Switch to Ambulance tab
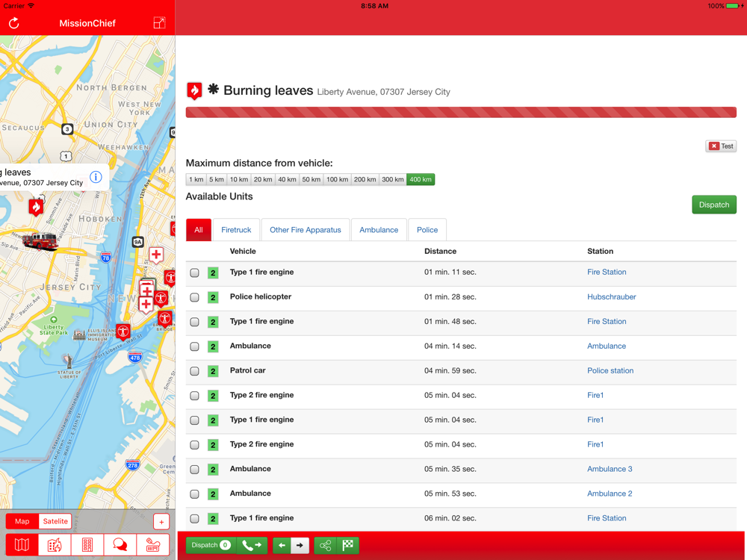The height and width of the screenshot is (560, 747). (379, 230)
